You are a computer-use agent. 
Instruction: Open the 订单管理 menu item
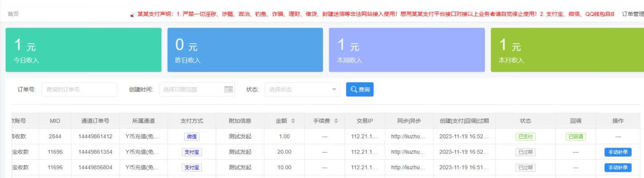tap(633, 14)
